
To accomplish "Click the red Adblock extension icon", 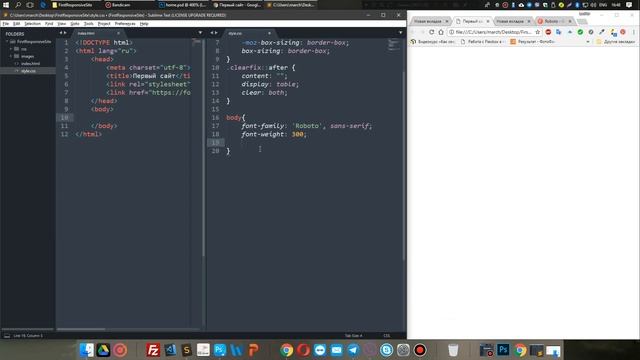I will coord(548,32).
